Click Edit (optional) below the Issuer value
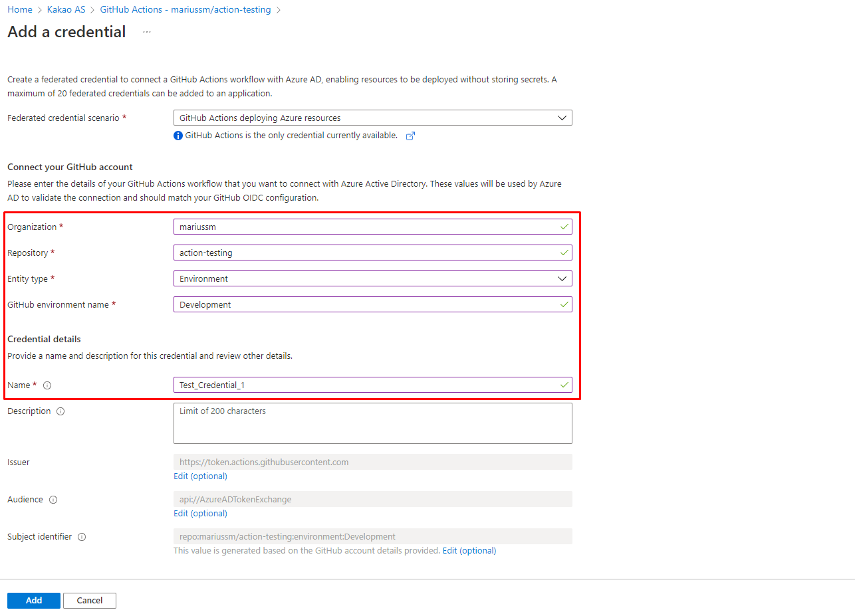The height and width of the screenshot is (616, 855). point(199,476)
